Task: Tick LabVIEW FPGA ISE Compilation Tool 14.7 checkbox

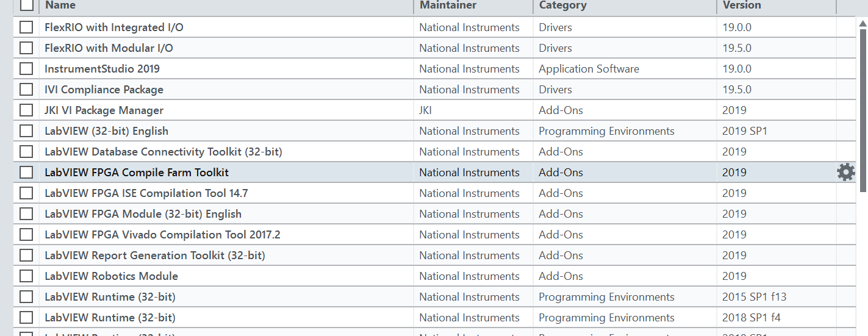Action: point(26,193)
